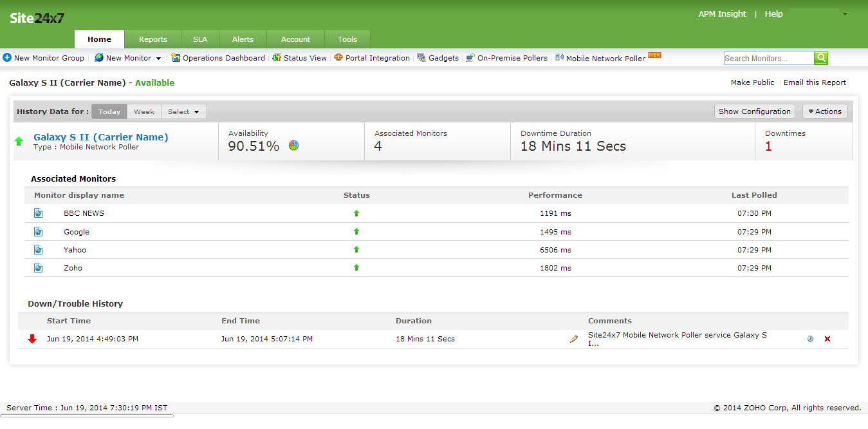
Task: Open the user account dropdown arrow
Action: 845,14
